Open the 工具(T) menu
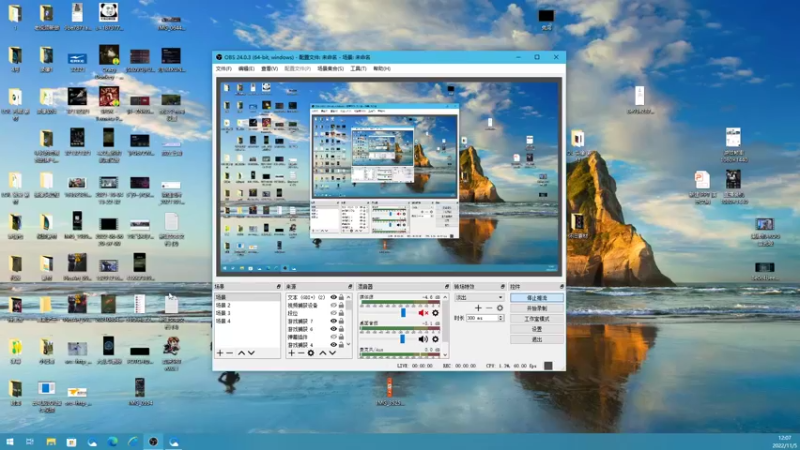 point(358,68)
